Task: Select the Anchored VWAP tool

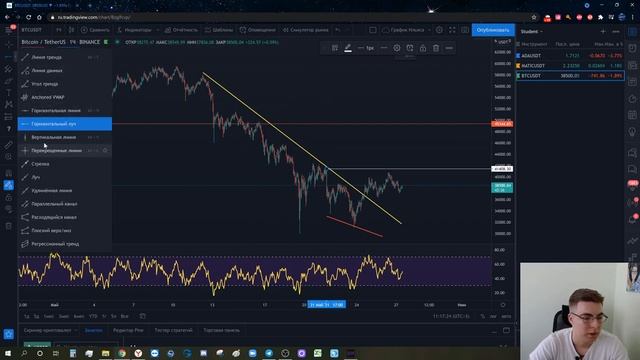Action: click(x=64, y=97)
